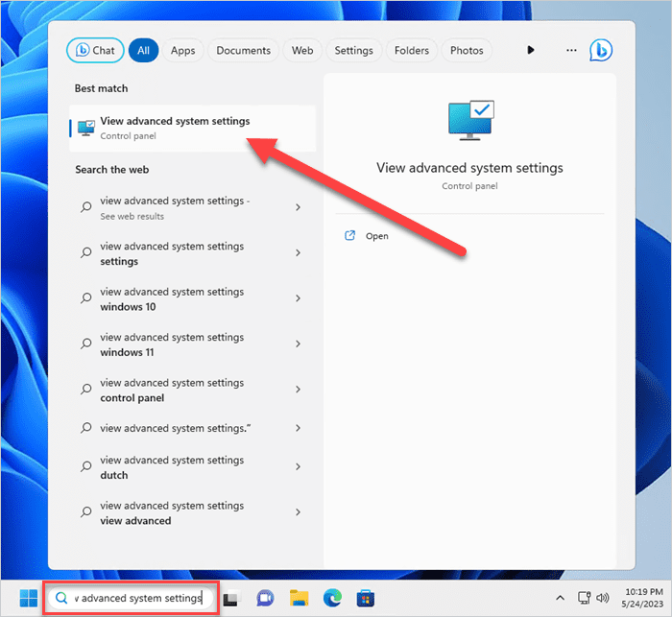Viewport: 672px width, 617px height.
Task: Select the 'dutch' web suggestion
Action: [192, 467]
